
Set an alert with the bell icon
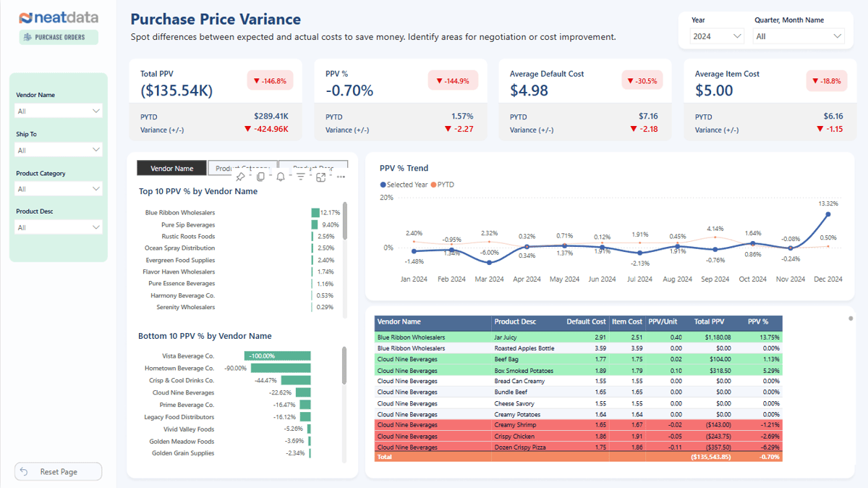pyautogui.click(x=281, y=177)
